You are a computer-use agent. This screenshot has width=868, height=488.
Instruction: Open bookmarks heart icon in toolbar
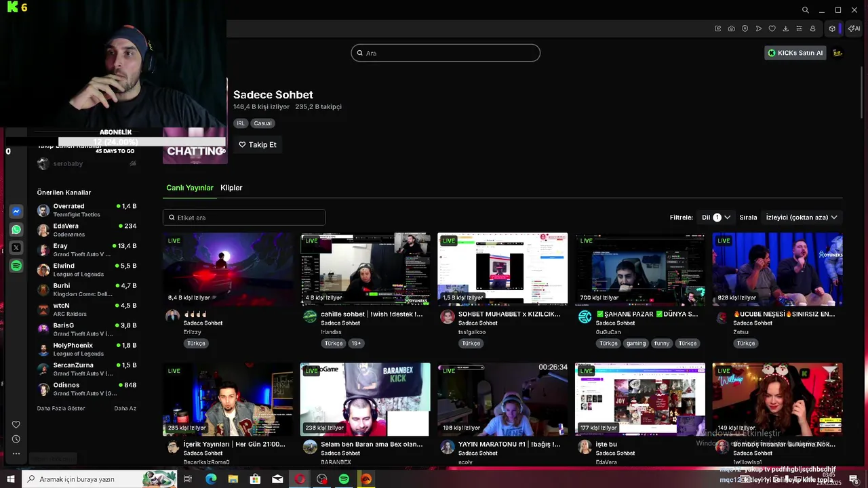pos(772,28)
